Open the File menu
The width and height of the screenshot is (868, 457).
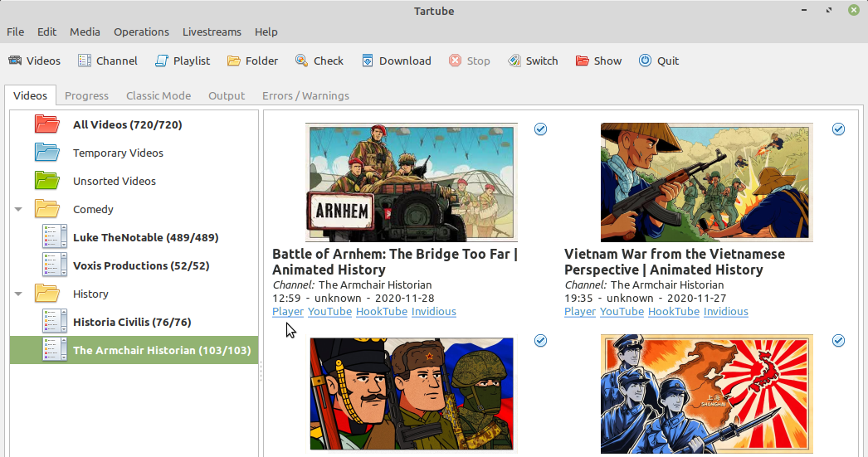15,32
